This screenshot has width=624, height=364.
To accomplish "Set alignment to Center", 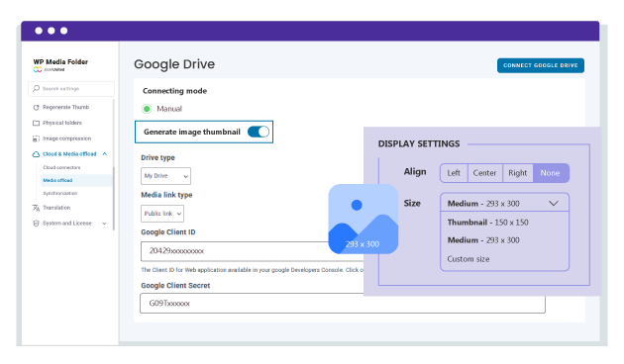I will [x=484, y=173].
